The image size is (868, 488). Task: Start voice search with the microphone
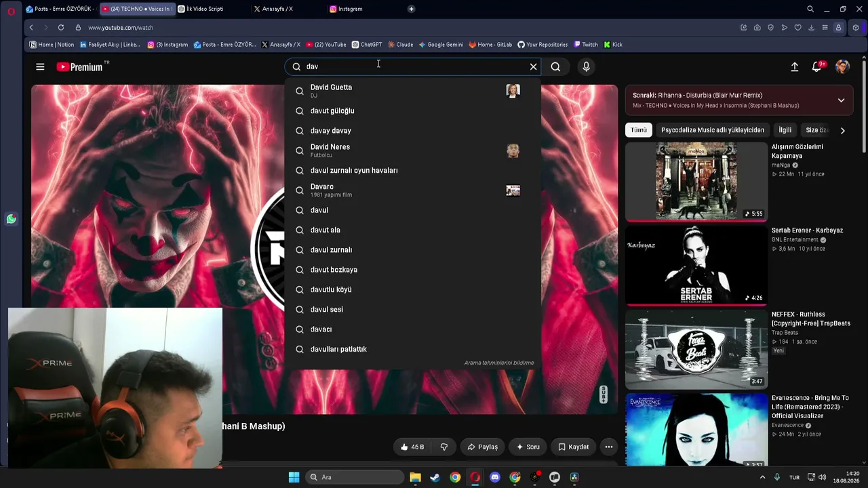pos(587,66)
